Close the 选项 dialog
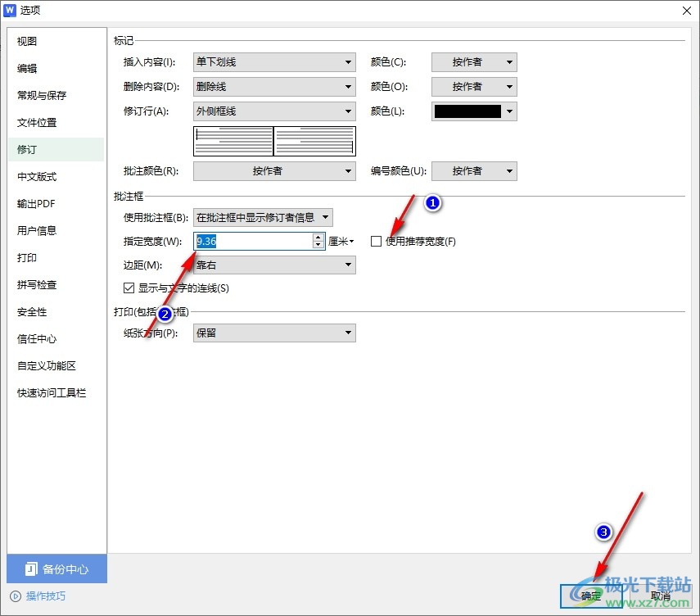This screenshot has height=616, width=700. (687, 11)
